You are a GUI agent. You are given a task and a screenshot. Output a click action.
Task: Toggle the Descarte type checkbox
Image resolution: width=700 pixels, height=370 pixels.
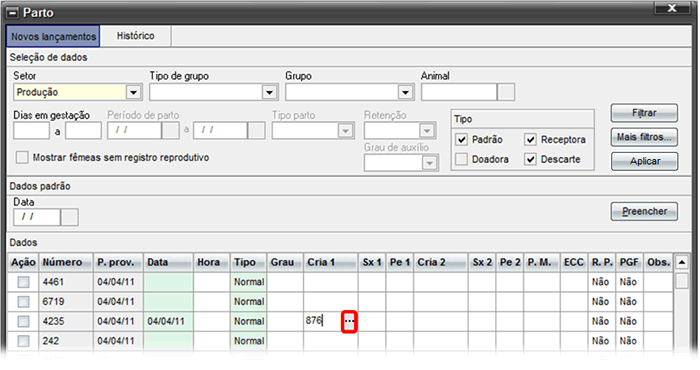(530, 159)
